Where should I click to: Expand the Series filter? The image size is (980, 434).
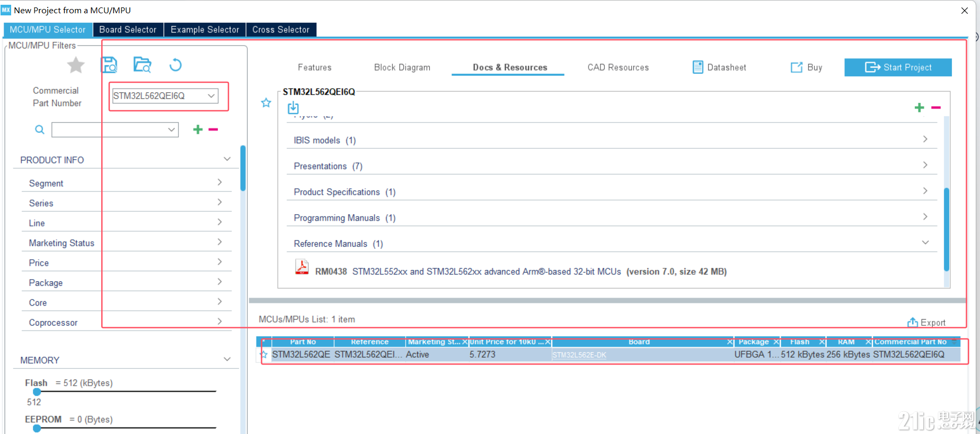pos(219,202)
